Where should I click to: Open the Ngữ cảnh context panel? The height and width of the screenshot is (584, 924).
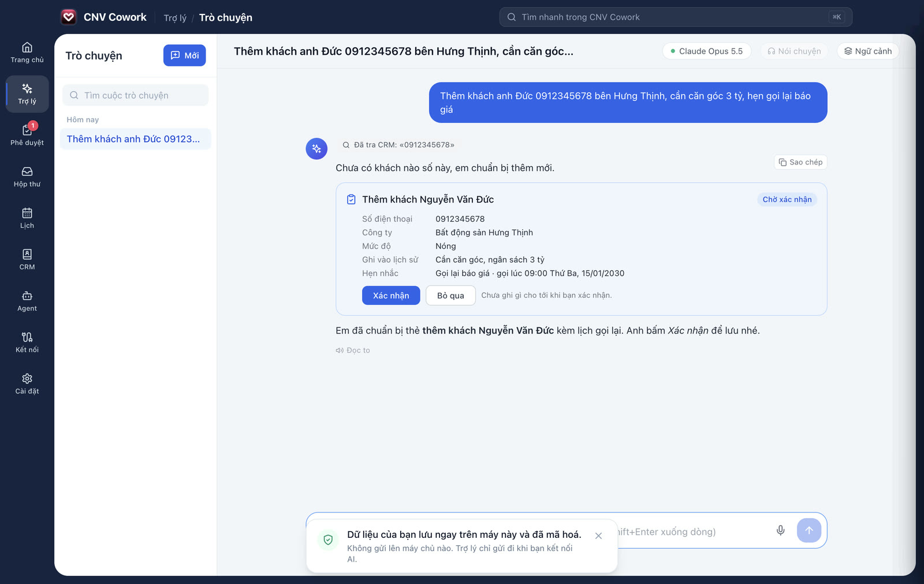pyautogui.click(x=868, y=51)
